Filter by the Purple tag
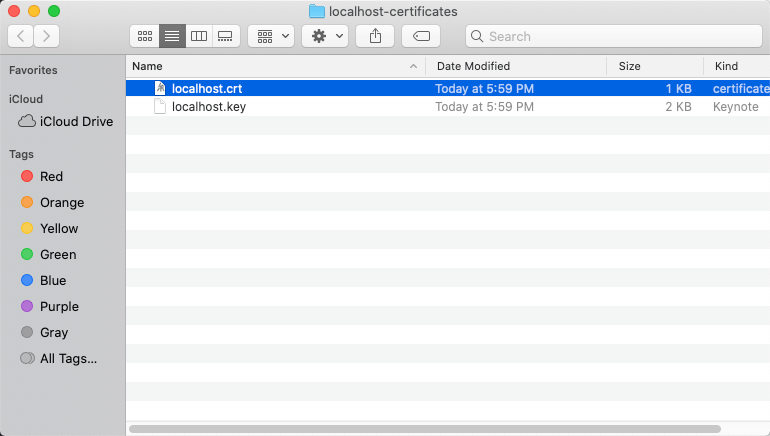 pos(50,306)
